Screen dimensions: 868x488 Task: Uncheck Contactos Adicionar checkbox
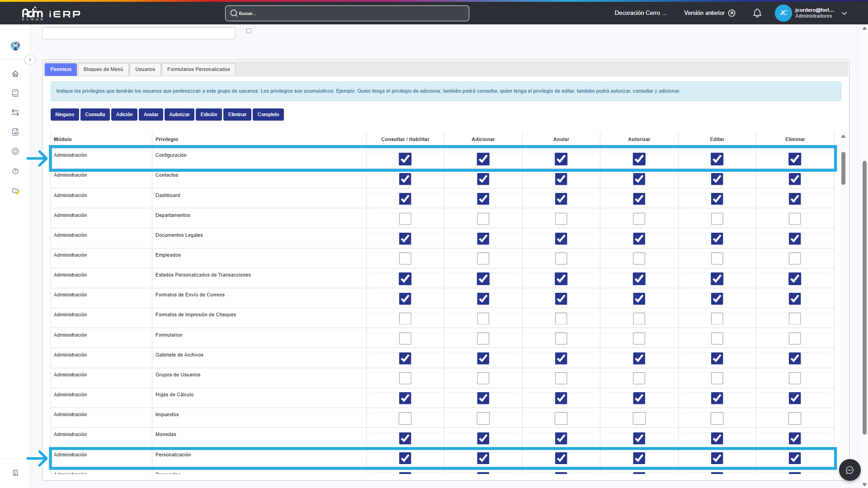coord(483,179)
